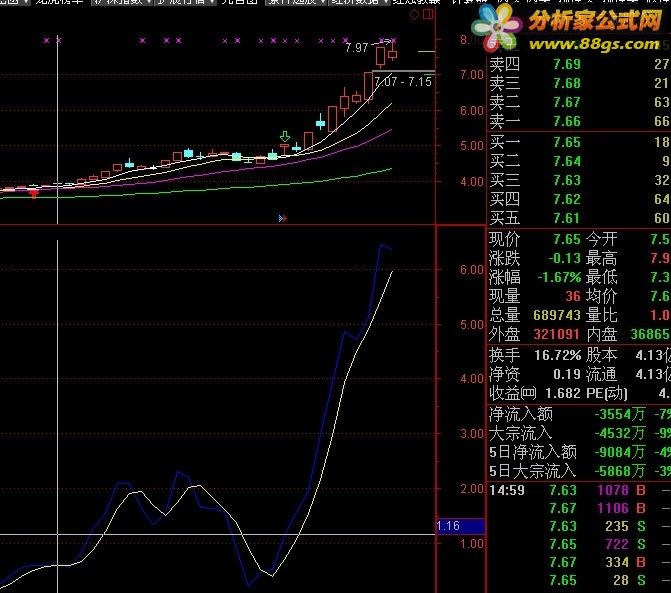Click the 净流入额 -3554万 row
This screenshot has height=593, width=671.
pos(580,414)
